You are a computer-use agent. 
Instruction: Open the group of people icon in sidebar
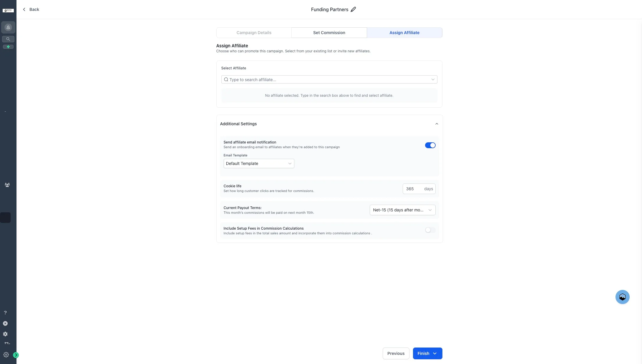click(x=7, y=185)
